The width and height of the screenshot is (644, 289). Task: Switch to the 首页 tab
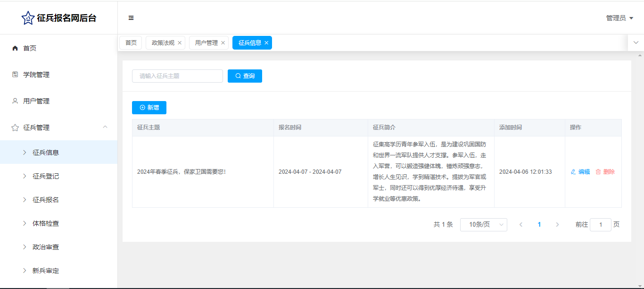click(x=131, y=43)
